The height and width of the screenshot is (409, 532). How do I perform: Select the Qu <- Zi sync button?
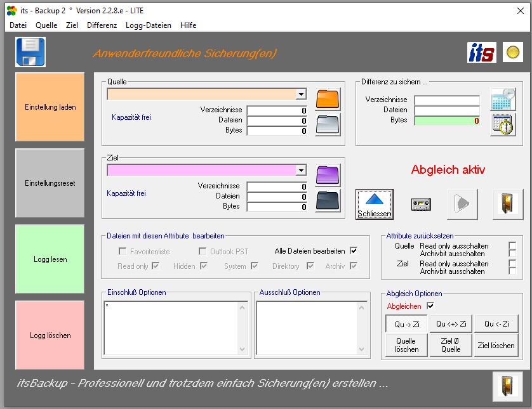click(x=496, y=323)
